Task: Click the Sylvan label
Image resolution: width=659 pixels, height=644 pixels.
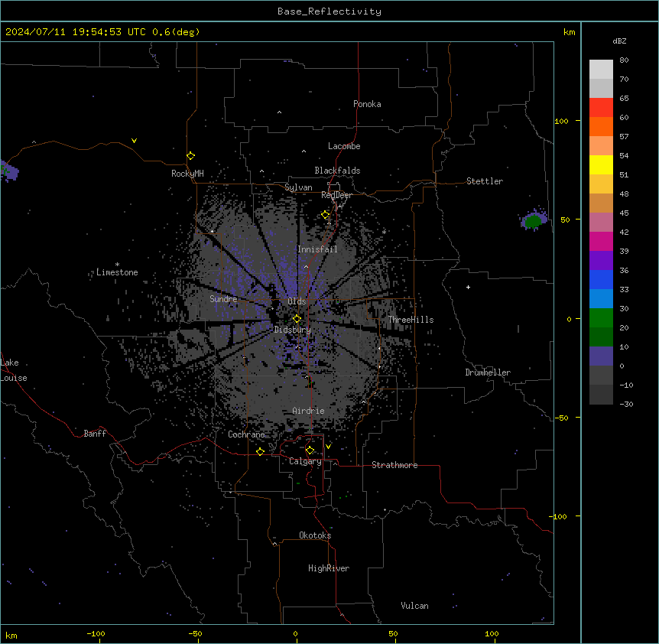Action: tap(298, 187)
